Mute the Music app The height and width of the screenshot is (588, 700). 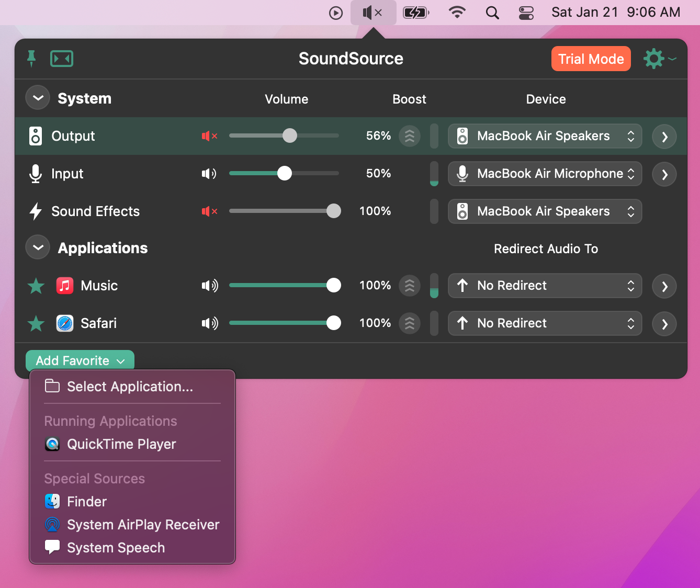210,286
